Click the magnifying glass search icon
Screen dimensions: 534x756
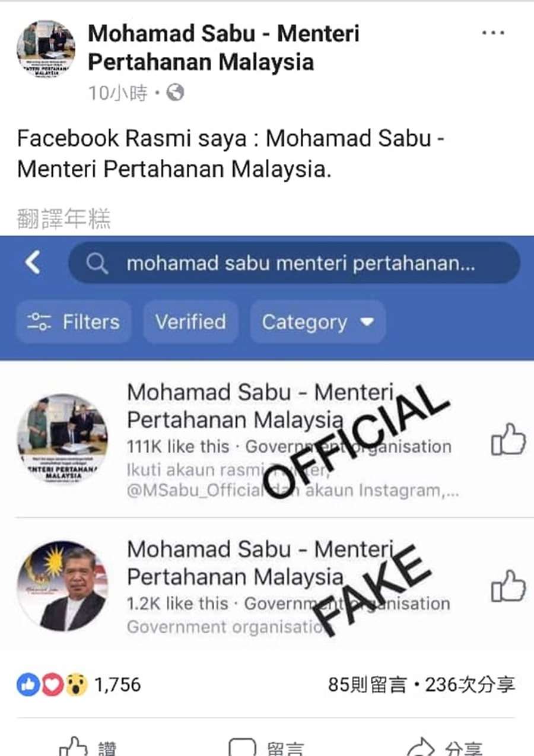97,263
